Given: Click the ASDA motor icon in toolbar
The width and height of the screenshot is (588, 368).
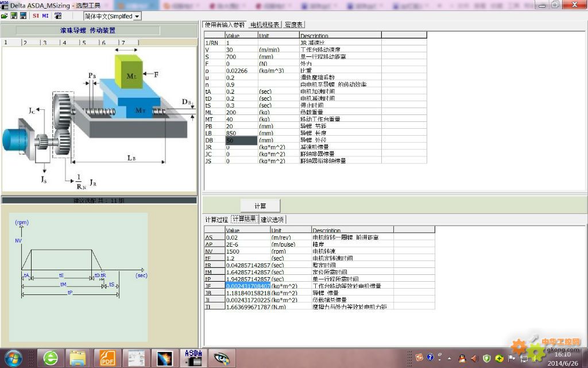Looking at the screenshot, I should click(x=58, y=16).
